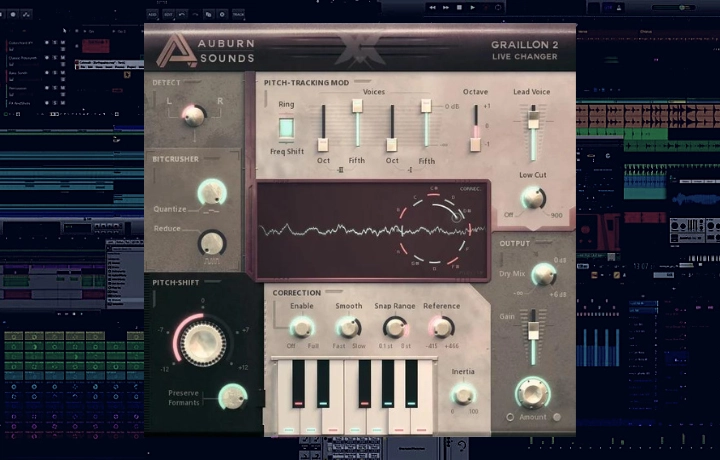The width and height of the screenshot is (720, 460).
Task: Toggle the E white key on the keyboard
Action: [x=333, y=420]
